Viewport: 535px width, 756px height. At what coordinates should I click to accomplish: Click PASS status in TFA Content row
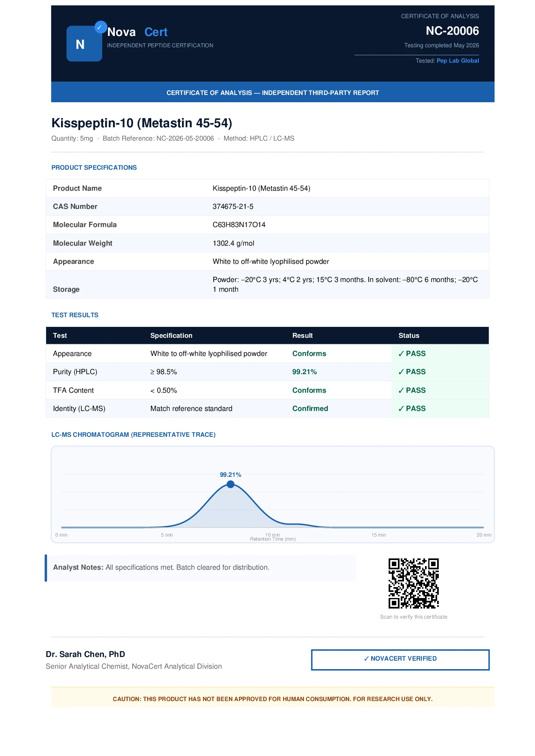[412, 390]
